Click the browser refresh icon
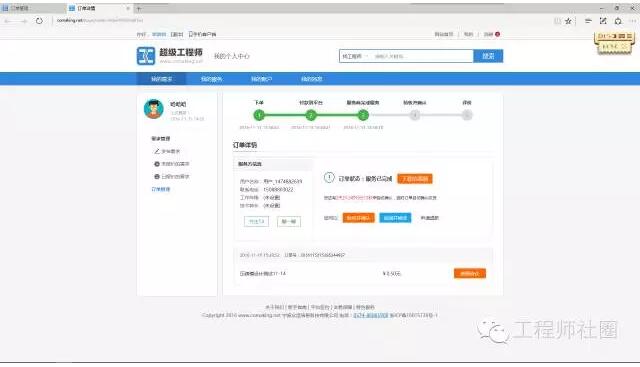This screenshot has width=640, height=367. [x=39, y=21]
